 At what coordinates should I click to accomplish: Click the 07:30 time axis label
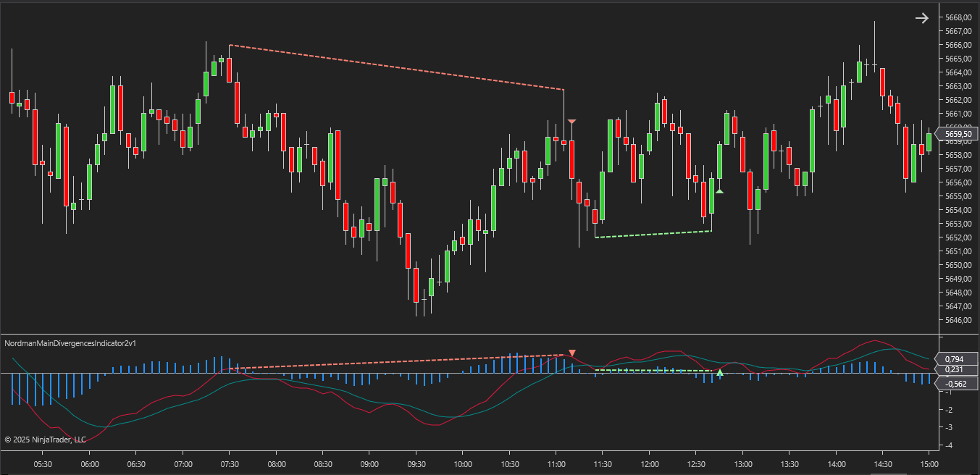pos(230,464)
